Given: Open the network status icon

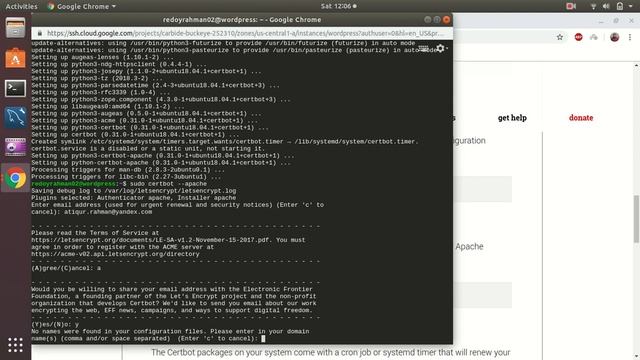Looking at the screenshot, I should tap(593, 6).
